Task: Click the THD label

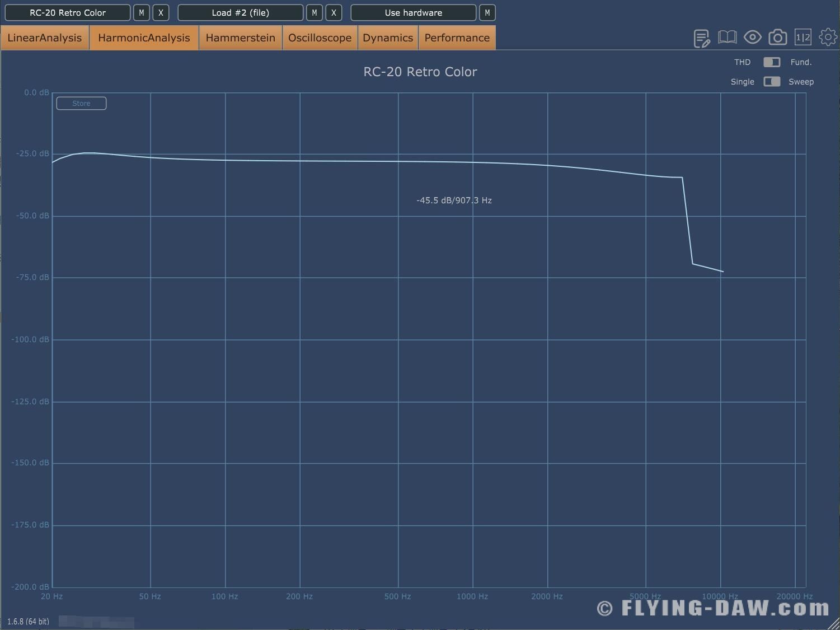Action: (x=743, y=62)
